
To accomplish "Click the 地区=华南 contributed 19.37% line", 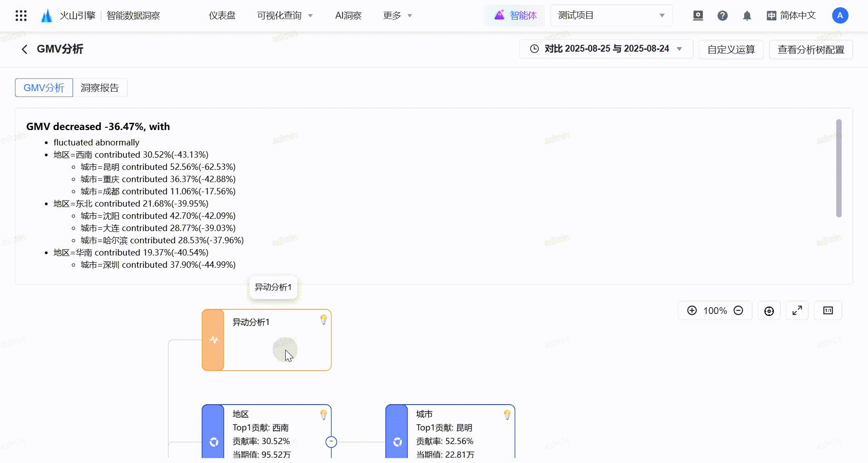I will point(131,253).
